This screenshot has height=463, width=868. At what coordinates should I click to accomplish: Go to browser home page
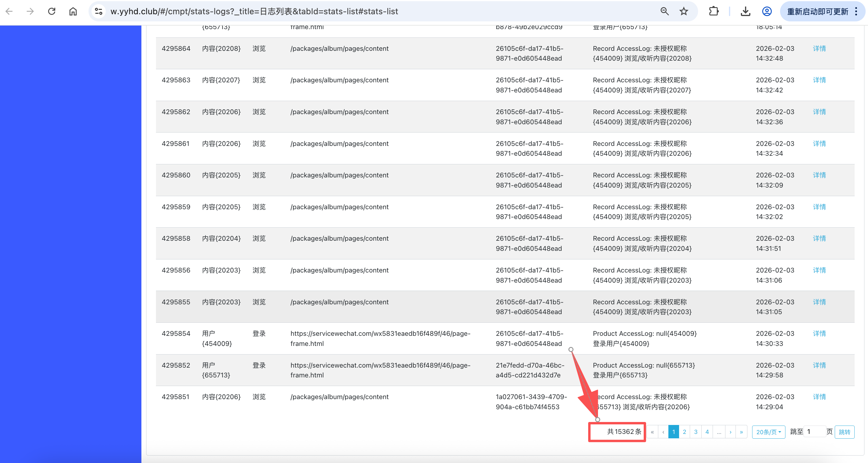(73, 12)
